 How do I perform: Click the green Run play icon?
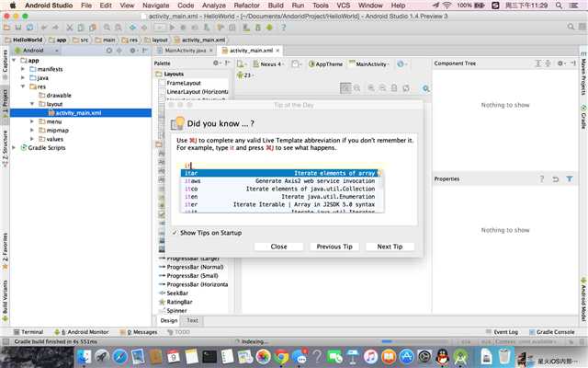click(172, 28)
